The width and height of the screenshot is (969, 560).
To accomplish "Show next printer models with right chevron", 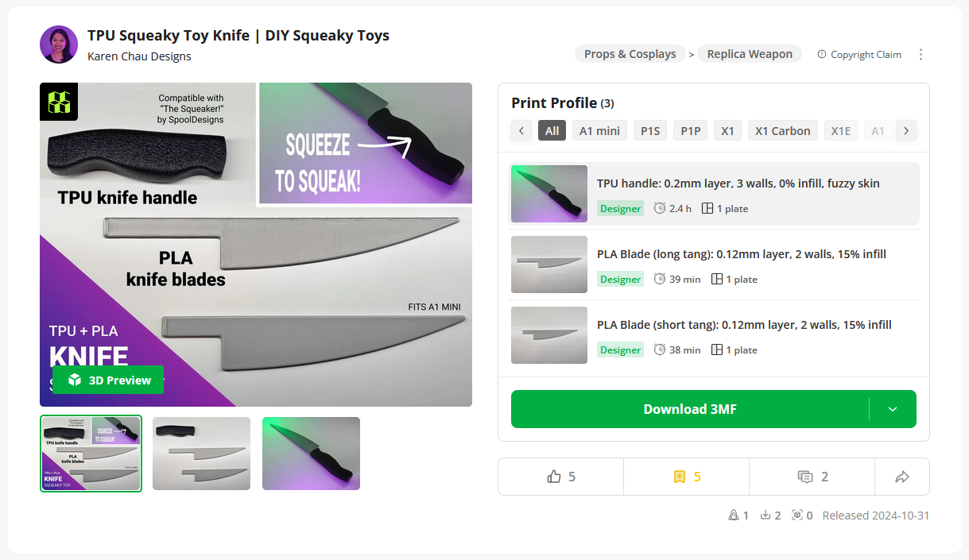I will [906, 131].
